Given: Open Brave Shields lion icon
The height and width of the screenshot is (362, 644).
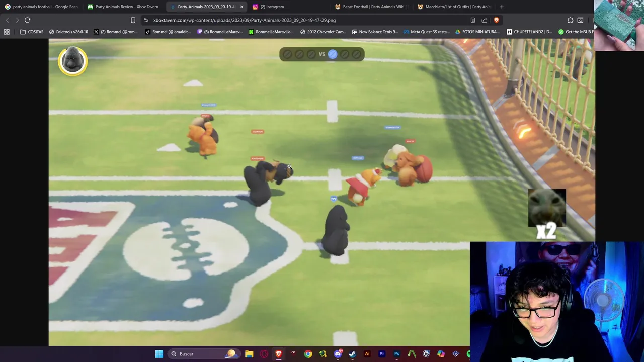Looking at the screenshot, I should coord(496,20).
